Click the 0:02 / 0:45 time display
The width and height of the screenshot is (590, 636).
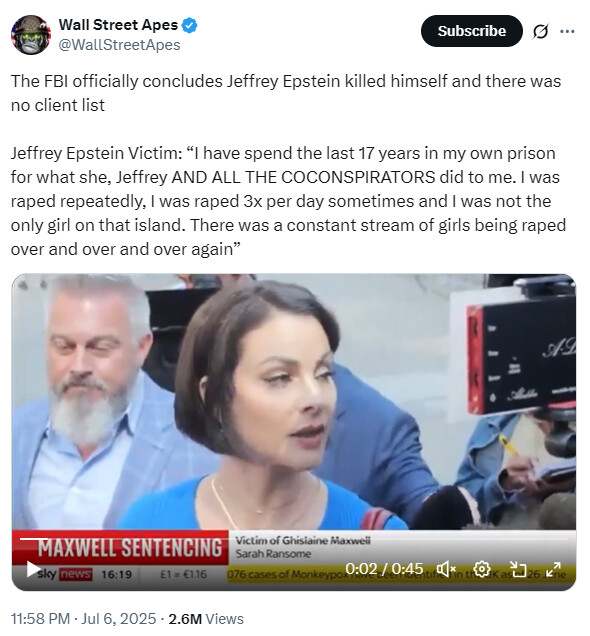(x=384, y=569)
